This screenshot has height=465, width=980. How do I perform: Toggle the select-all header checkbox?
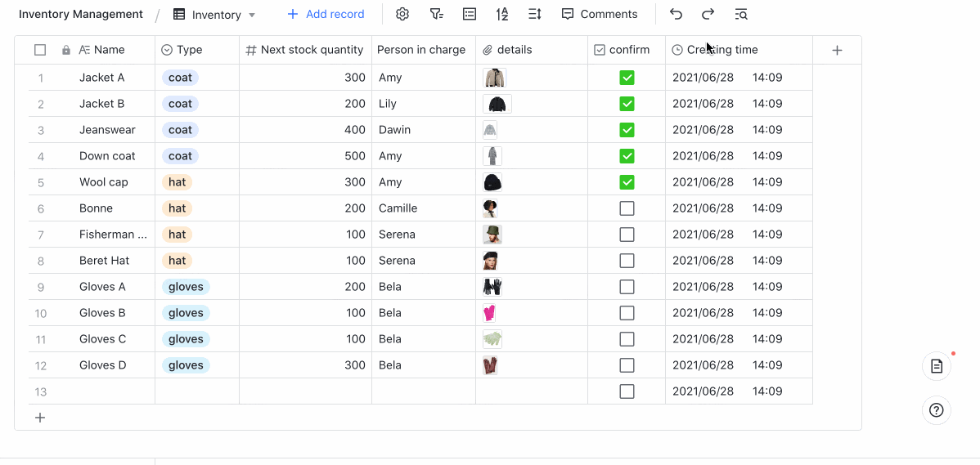point(40,50)
